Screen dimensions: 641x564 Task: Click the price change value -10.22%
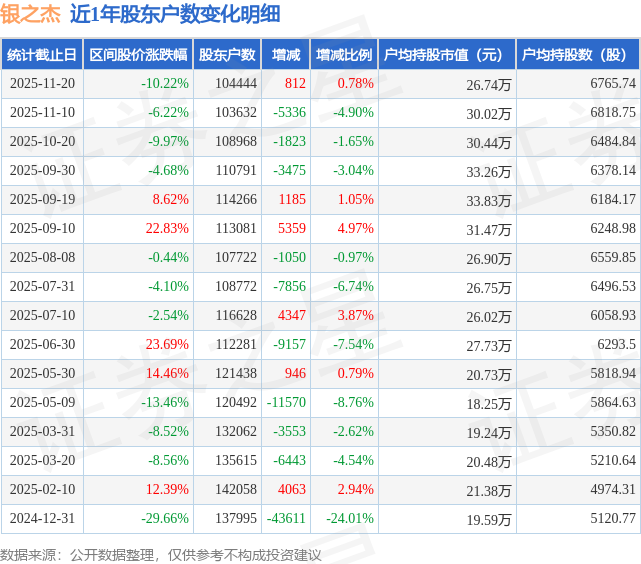(165, 83)
